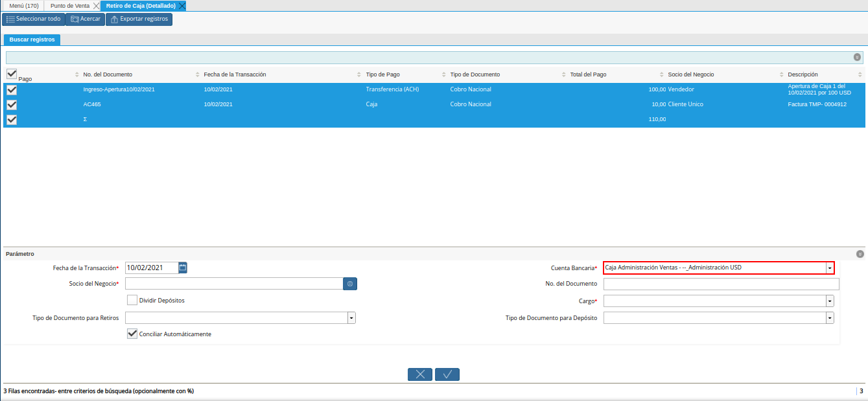The width and height of the screenshot is (868, 401).
Task: Expand the Cuenta Bancaria dropdown
Action: point(829,268)
